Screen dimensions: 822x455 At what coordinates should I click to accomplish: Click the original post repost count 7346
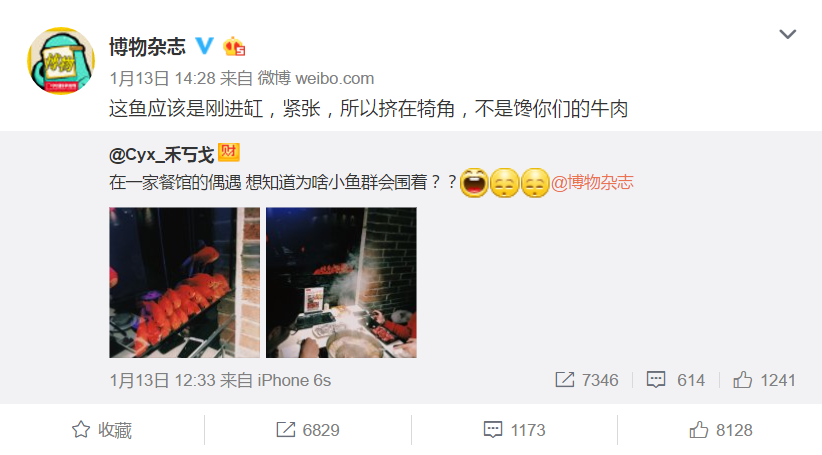pos(587,380)
